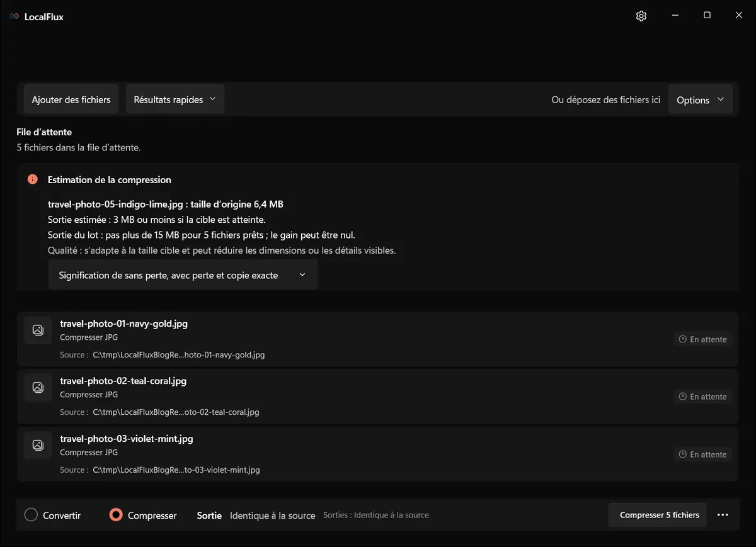Image resolution: width=756 pixels, height=547 pixels.
Task: Click the info icon beside Estimation de la compression
Action: tap(33, 179)
